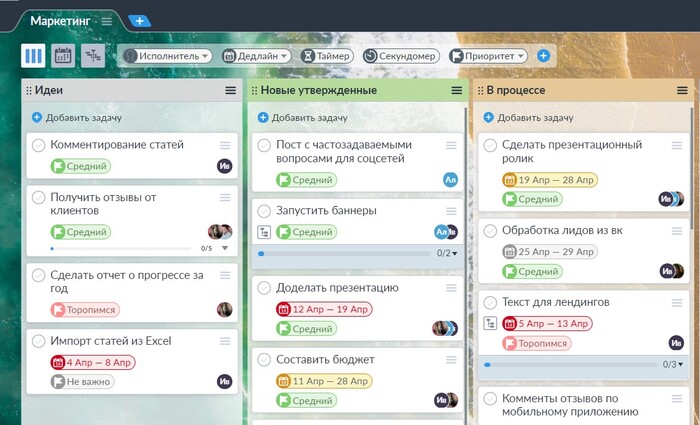Open menu of Доделать презентацию card
Image resolution: width=700 pixels, height=425 pixels.
tap(451, 288)
